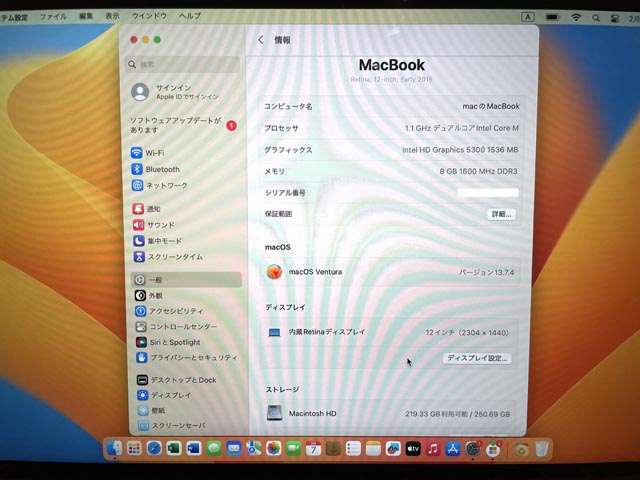Open Wi-Fi settings in the sidebar

click(x=155, y=153)
